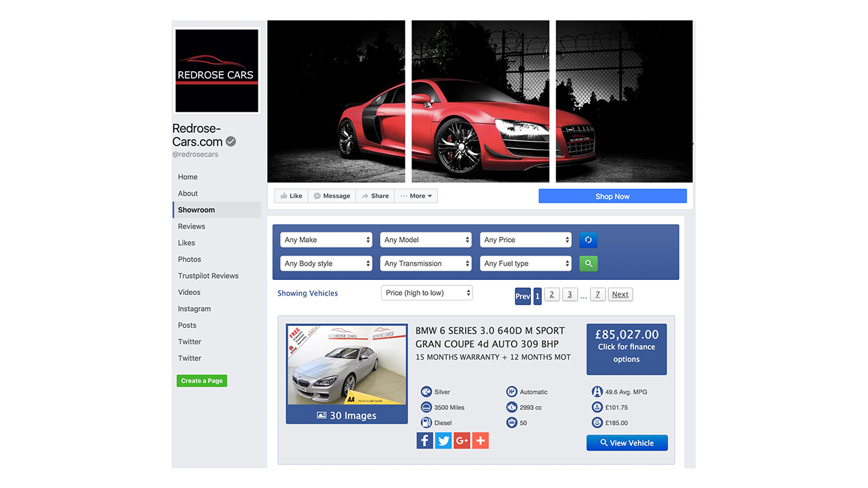The height and width of the screenshot is (488, 868).
Task: Click the blue reset filters icon
Action: point(588,240)
